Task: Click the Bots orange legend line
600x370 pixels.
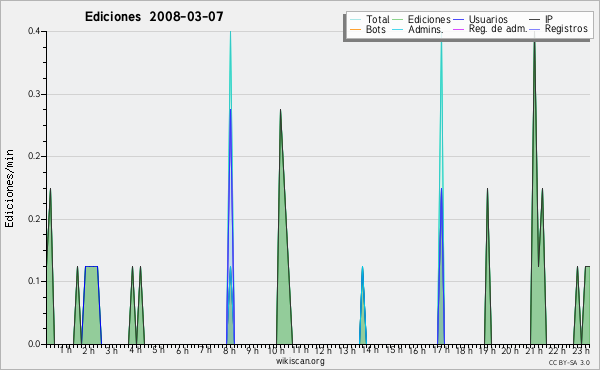Action: (355, 29)
